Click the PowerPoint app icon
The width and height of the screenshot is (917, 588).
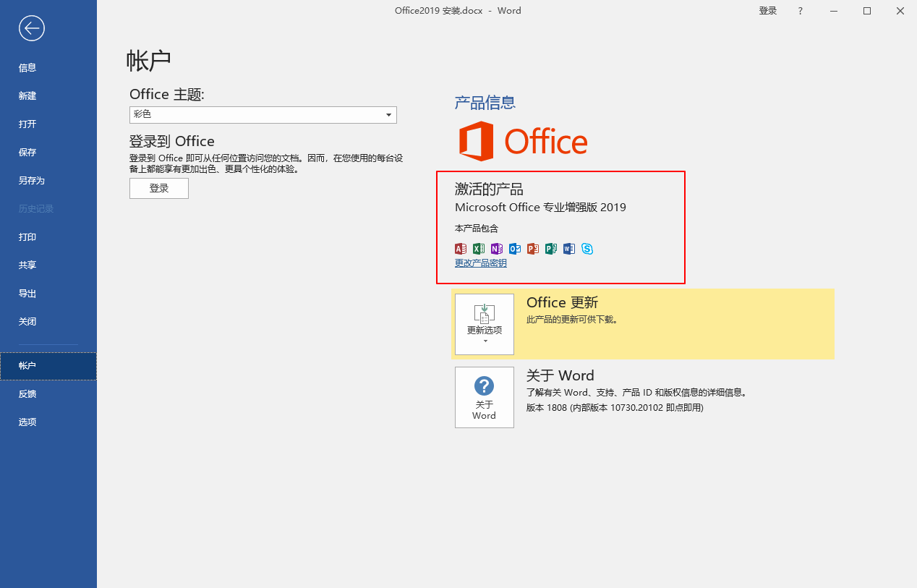(x=533, y=249)
